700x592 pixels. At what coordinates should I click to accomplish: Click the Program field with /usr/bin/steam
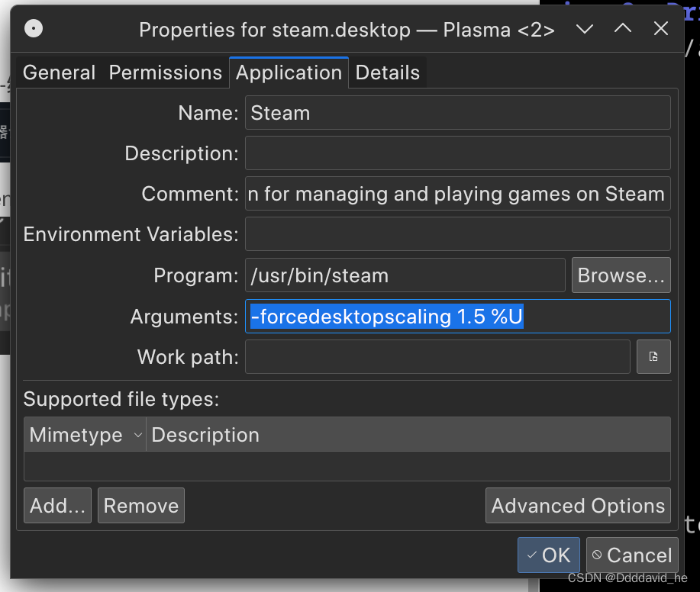pyautogui.click(x=405, y=275)
